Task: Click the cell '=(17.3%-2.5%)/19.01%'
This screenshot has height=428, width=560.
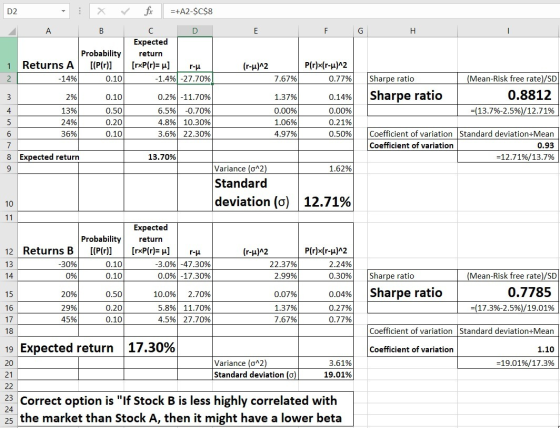Action: click(x=508, y=308)
